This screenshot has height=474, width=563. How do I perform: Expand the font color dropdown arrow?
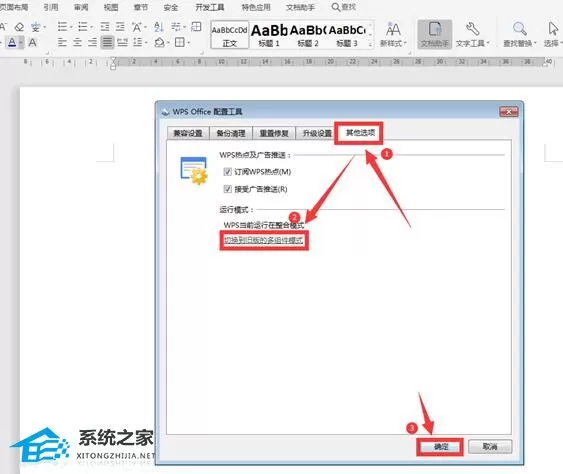pos(21,43)
